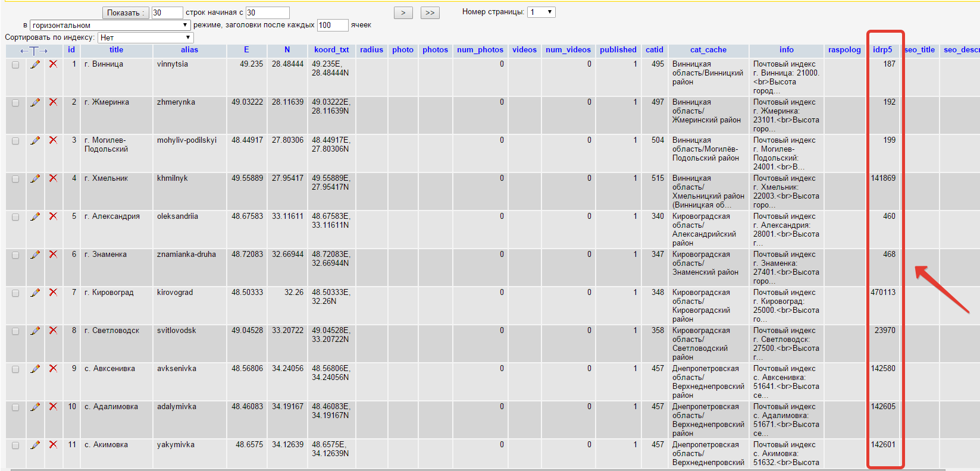Delete the Светловодск row
The height and width of the screenshot is (471, 980).
tap(53, 331)
